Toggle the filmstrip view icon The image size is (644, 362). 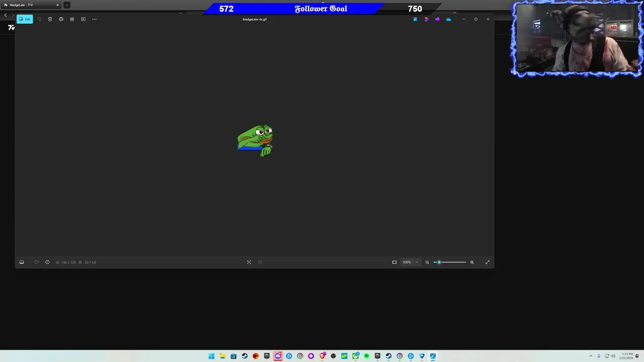pos(22,262)
